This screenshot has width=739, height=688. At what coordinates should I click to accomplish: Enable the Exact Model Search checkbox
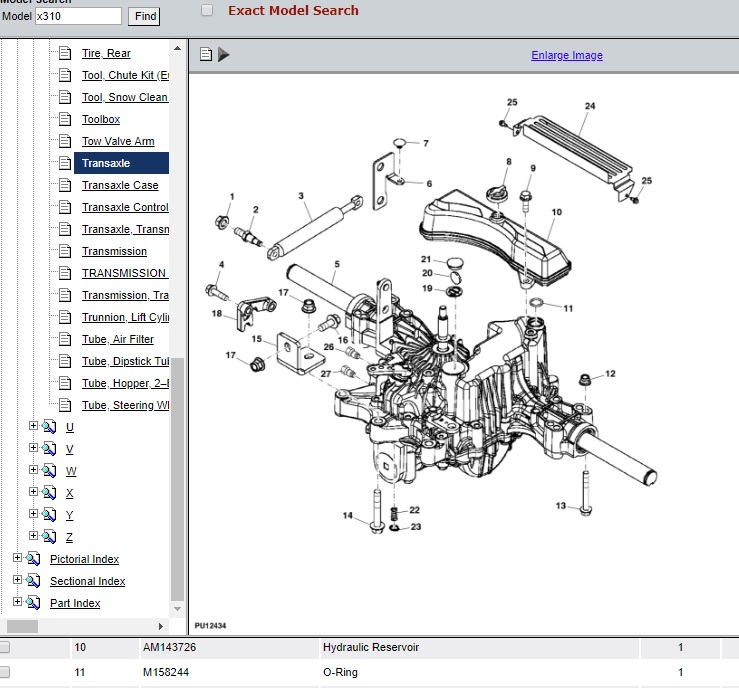207,10
